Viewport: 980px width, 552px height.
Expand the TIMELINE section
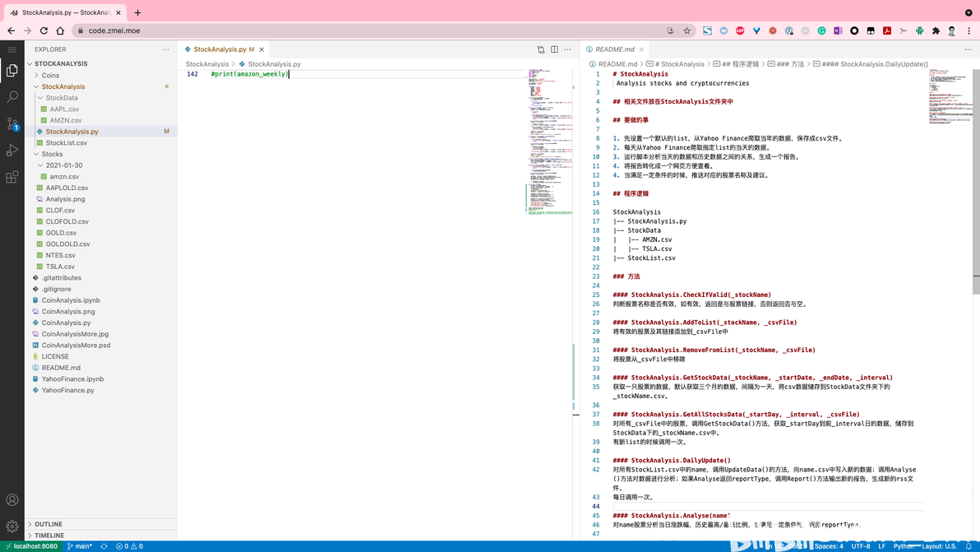pyautogui.click(x=101, y=536)
